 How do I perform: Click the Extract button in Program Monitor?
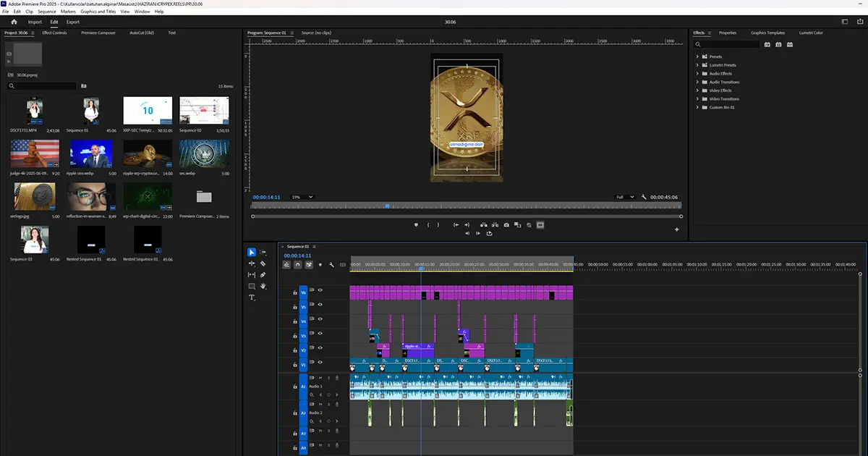tap(495, 224)
